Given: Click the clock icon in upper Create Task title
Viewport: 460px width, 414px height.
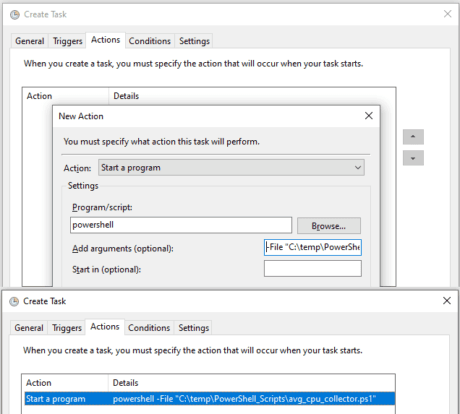Looking at the screenshot, I should click(x=15, y=15).
